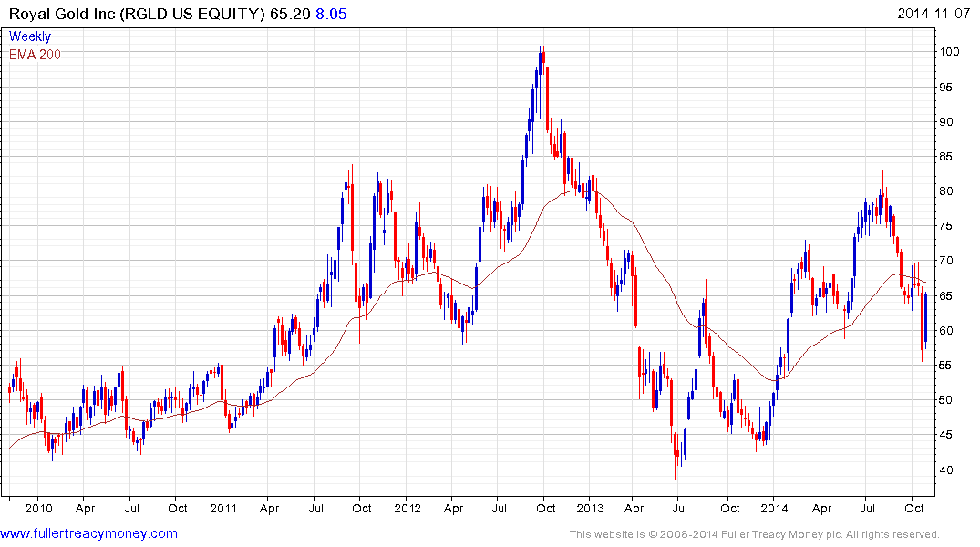Click the 70 price axis label

pos(949,261)
